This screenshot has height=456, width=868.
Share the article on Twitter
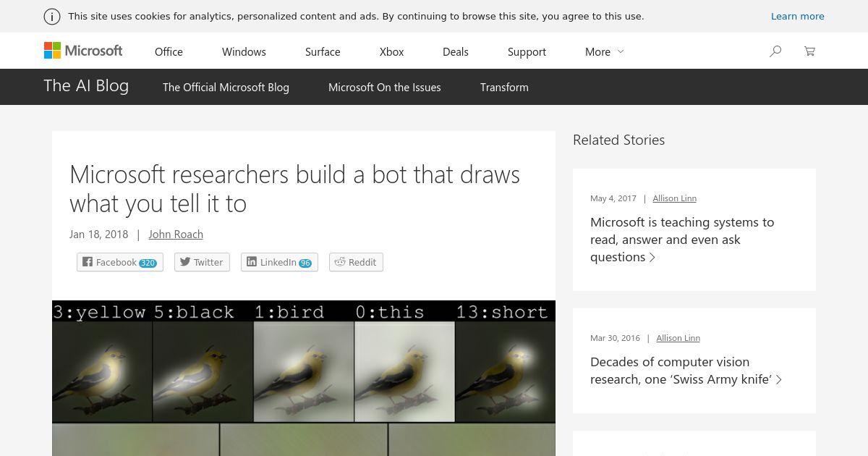tap(202, 262)
